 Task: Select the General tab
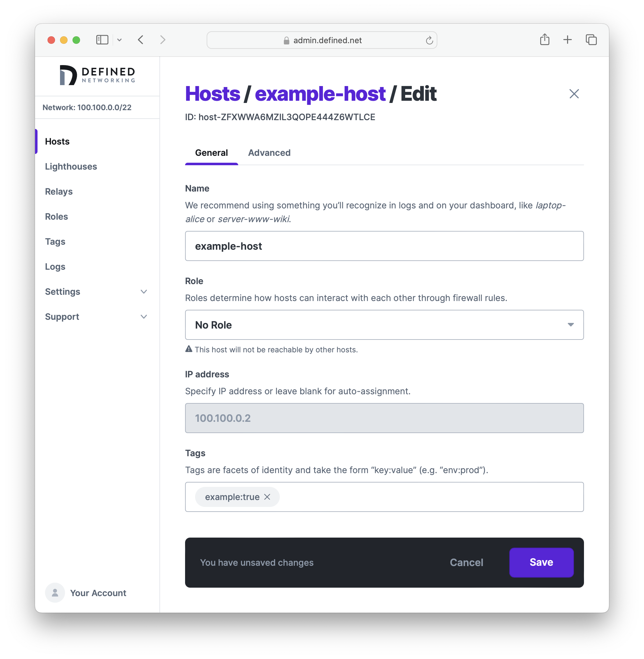(211, 153)
